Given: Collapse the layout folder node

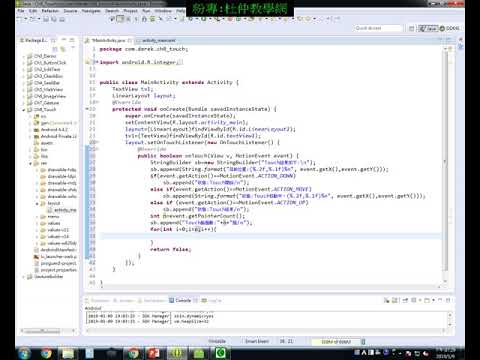Looking at the screenshot, I should click(37, 203).
